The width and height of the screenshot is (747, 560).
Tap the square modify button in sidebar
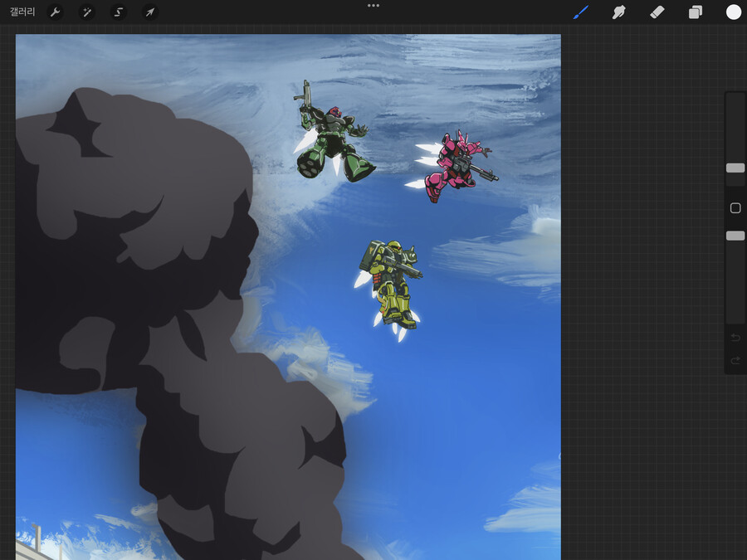click(735, 208)
